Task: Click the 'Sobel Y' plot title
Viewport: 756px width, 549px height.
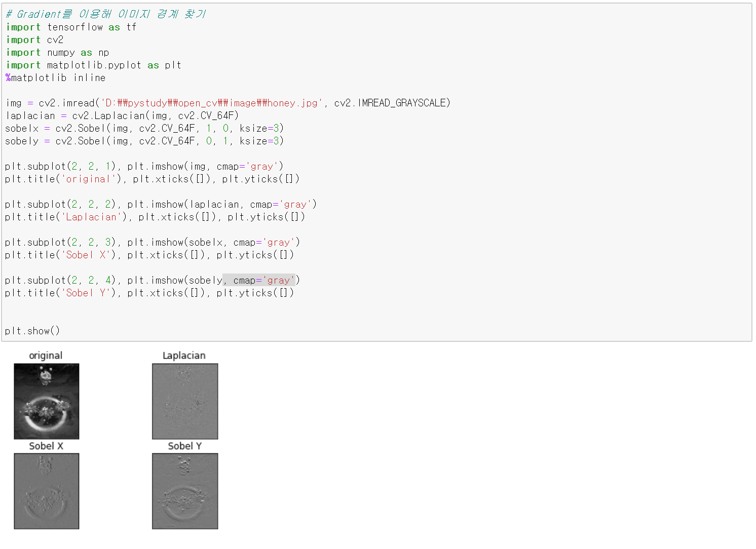Action: 185,446
